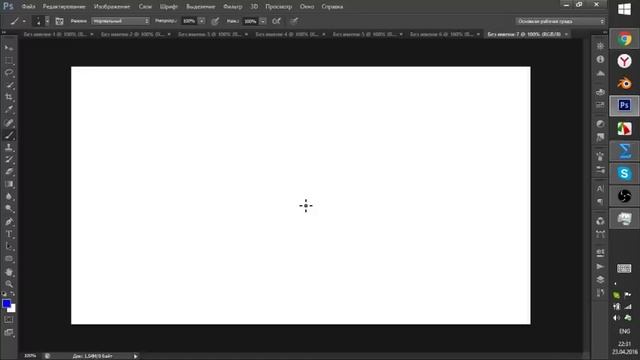The width and height of the screenshot is (640, 360).
Task: Select the Horizontal Type tool
Action: tap(9, 234)
